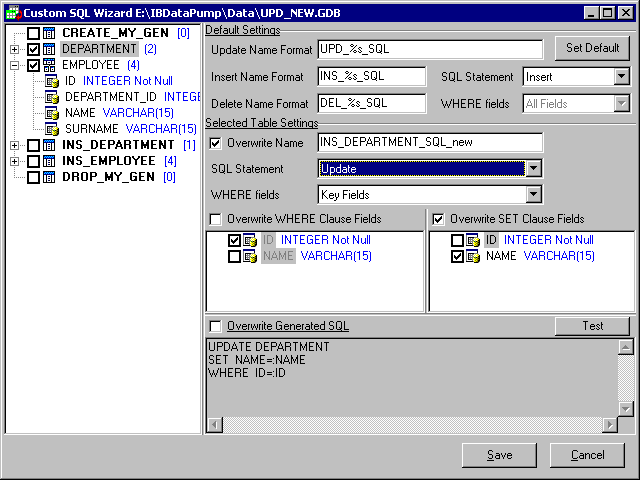
Task: Click the SURNAME field icon
Action: pyautogui.click(x=52, y=129)
